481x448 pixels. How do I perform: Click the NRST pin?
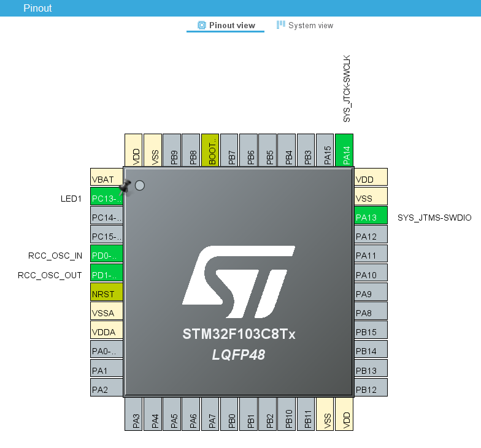[x=107, y=292]
